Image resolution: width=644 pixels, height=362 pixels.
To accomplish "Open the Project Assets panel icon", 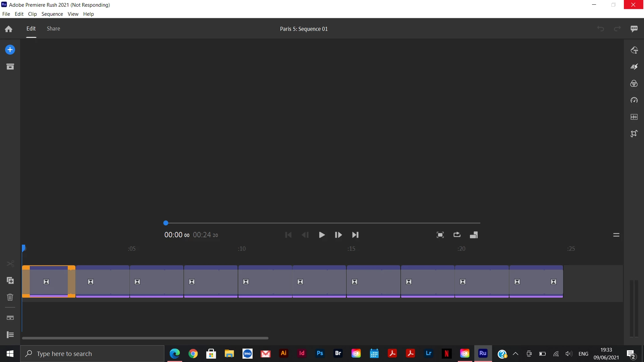I will (10, 67).
